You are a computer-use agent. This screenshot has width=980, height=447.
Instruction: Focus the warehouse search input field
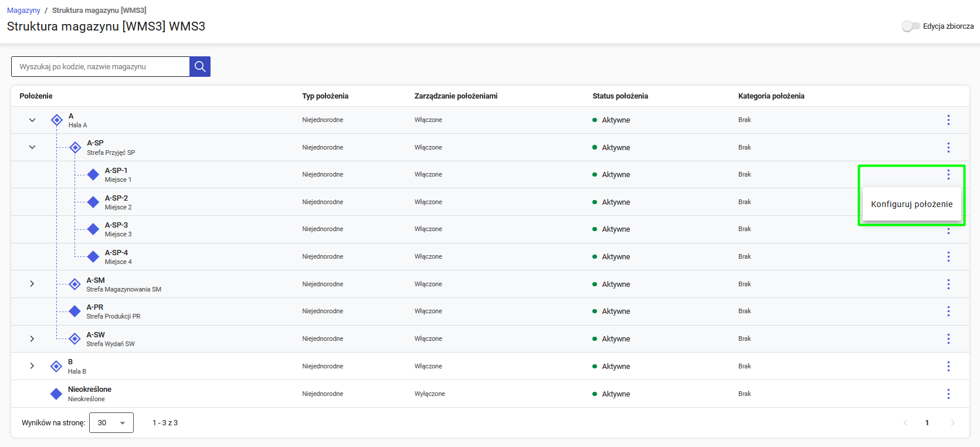100,67
